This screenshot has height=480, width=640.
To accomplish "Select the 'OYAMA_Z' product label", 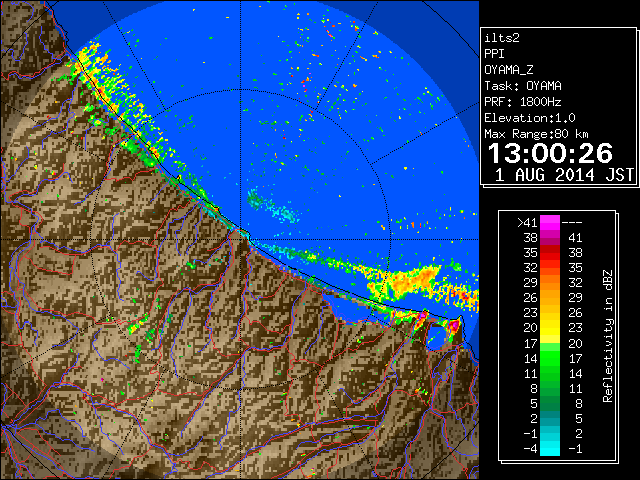I will (x=509, y=70).
